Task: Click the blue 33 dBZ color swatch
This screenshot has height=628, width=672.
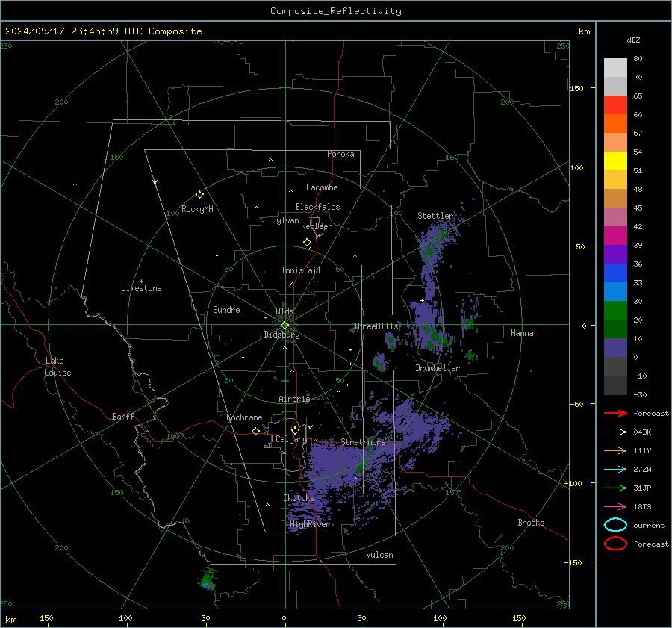Action: tap(615, 273)
